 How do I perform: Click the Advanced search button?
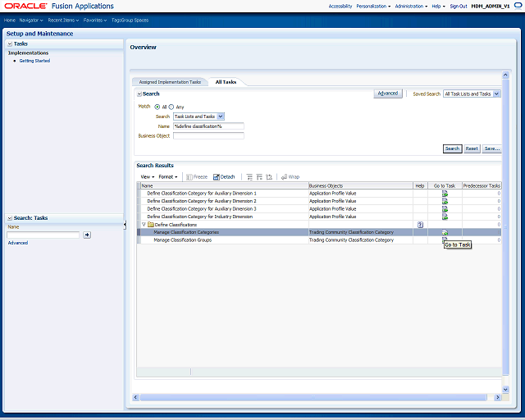[388, 94]
